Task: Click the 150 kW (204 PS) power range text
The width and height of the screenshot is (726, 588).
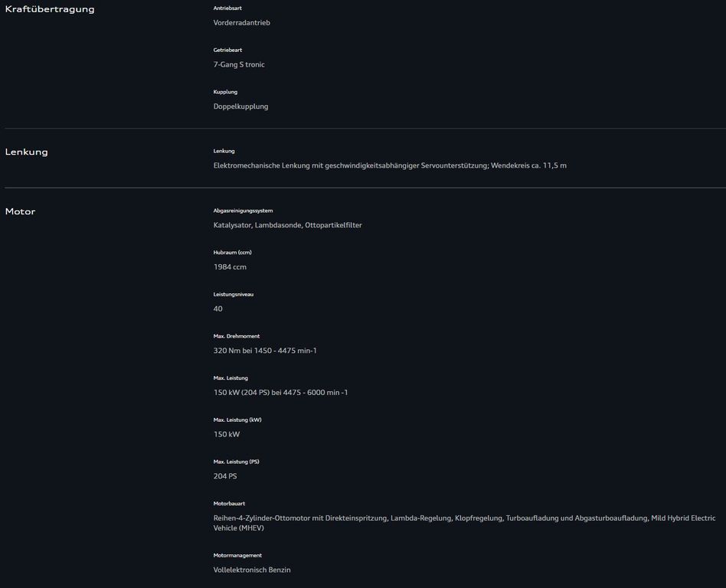Action: click(x=280, y=393)
